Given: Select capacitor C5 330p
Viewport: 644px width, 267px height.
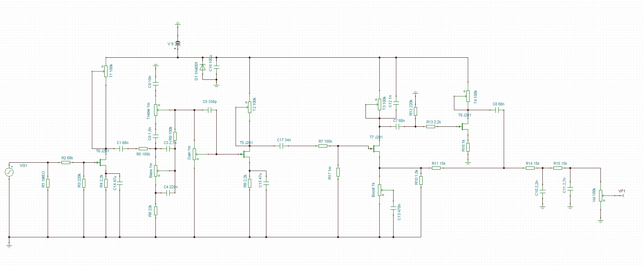Looking at the screenshot, I should click(x=210, y=110).
